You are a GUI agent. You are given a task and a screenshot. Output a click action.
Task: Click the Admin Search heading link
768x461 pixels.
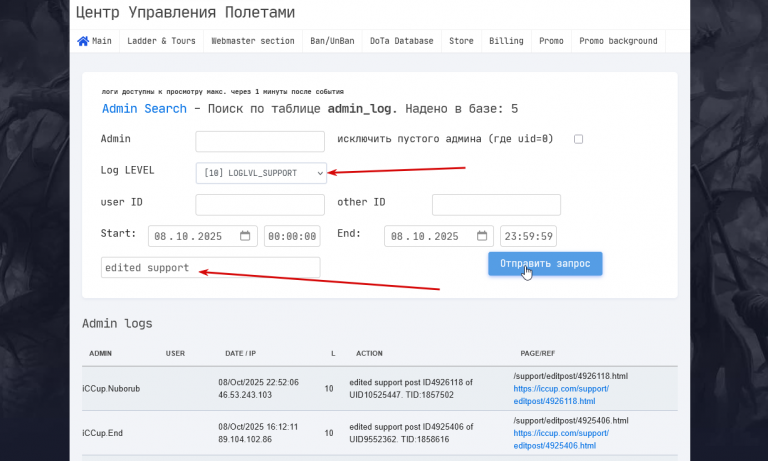click(x=144, y=109)
